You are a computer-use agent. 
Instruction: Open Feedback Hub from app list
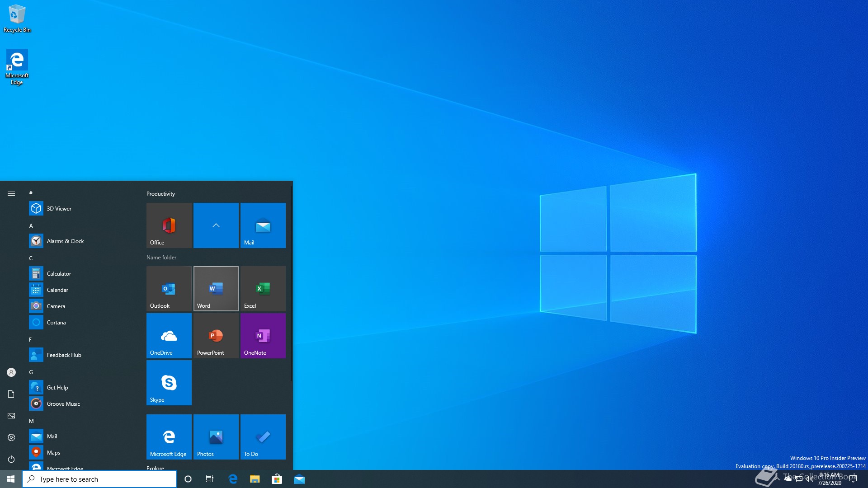coord(81,355)
